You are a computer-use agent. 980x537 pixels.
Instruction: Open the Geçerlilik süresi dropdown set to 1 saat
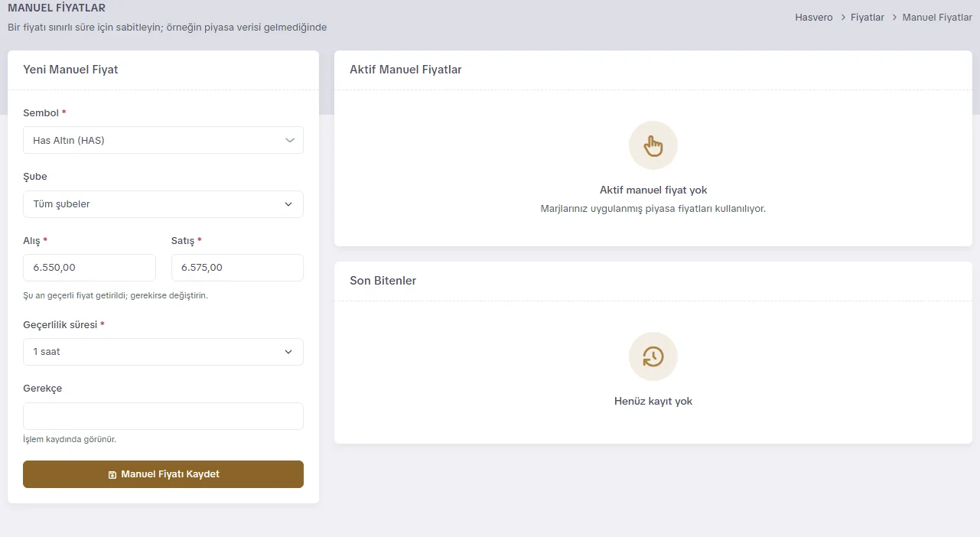click(x=163, y=352)
